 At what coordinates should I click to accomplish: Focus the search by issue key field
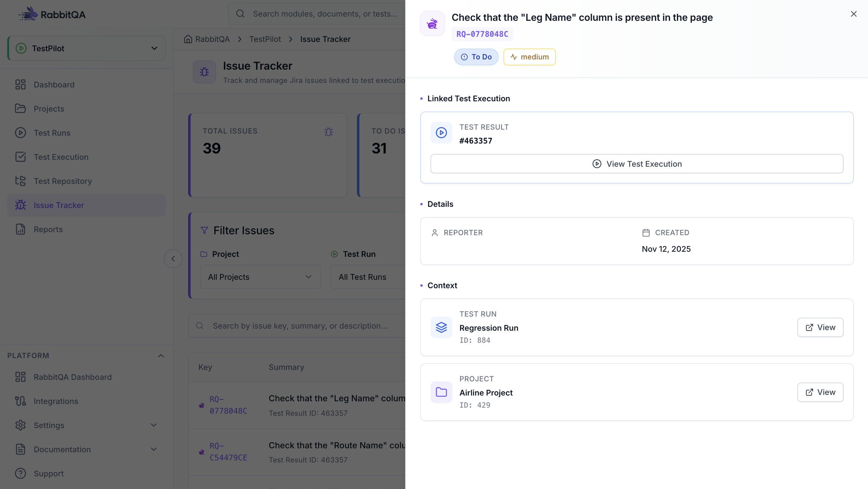point(297,326)
